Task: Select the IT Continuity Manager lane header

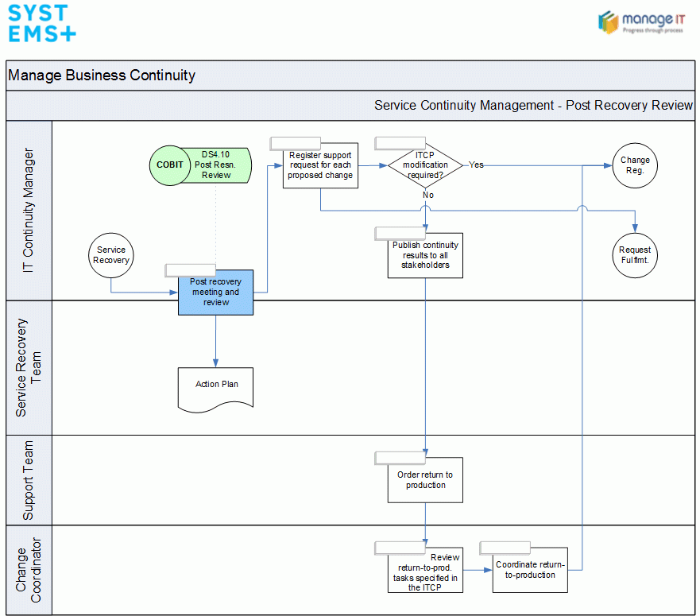Action: [29, 211]
